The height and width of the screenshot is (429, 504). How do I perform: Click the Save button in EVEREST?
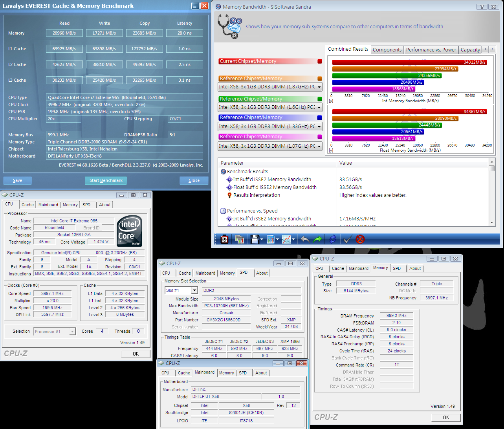(x=17, y=180)
